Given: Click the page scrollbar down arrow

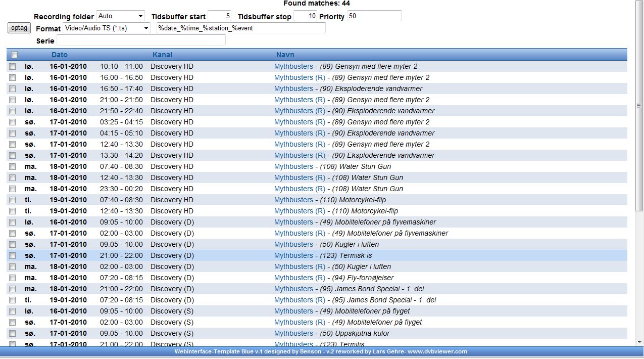Looking at the screenshot, I should (639, 342).
